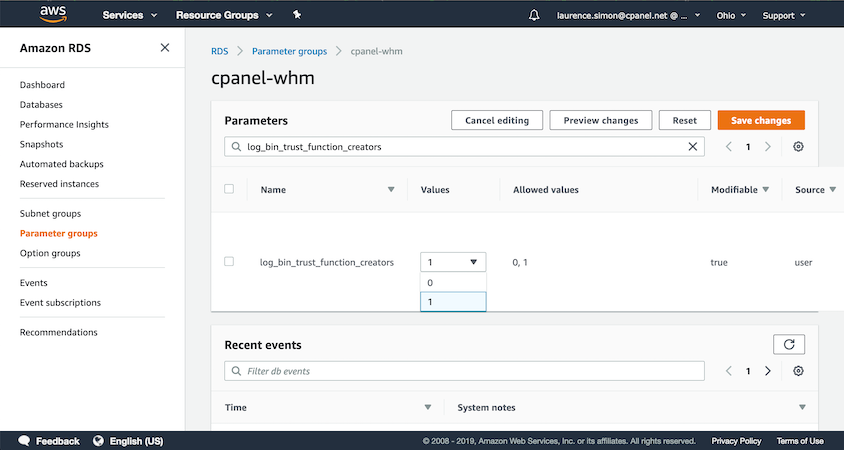Click the Modifiable value true
This screenshot has width=844, height=450.
point(719,263)
